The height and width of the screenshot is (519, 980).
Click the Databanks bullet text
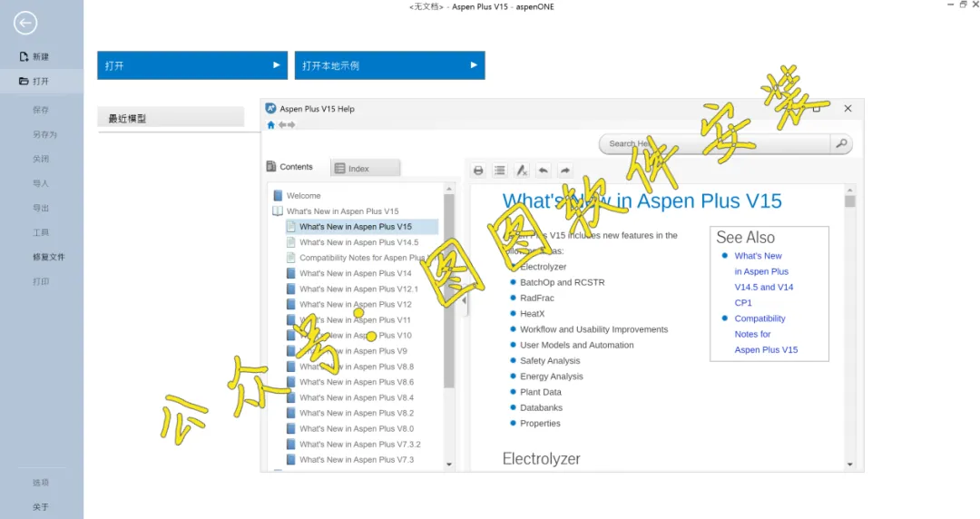[x=541, y=407]
